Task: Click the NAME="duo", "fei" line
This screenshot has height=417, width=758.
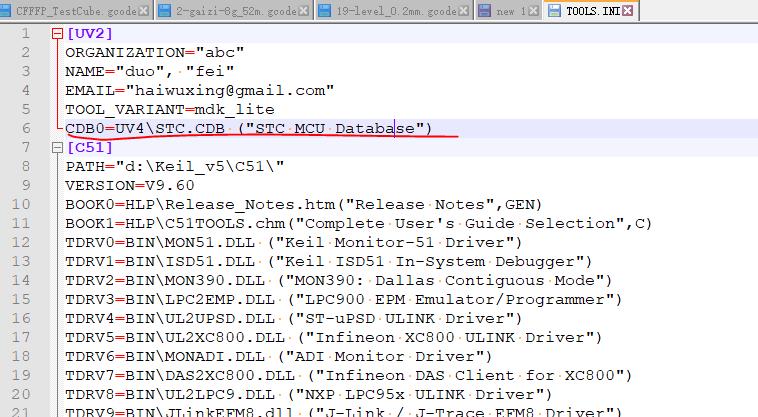Action: click(x=150, y=71)
